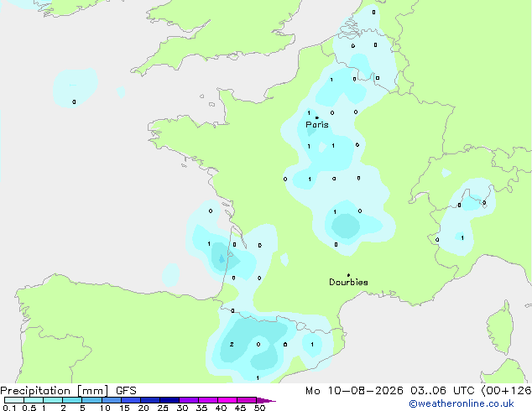Select the 25–30 mm dark blue swatch
This screenshot has width=532, height=411.
(x=170, y=400)
